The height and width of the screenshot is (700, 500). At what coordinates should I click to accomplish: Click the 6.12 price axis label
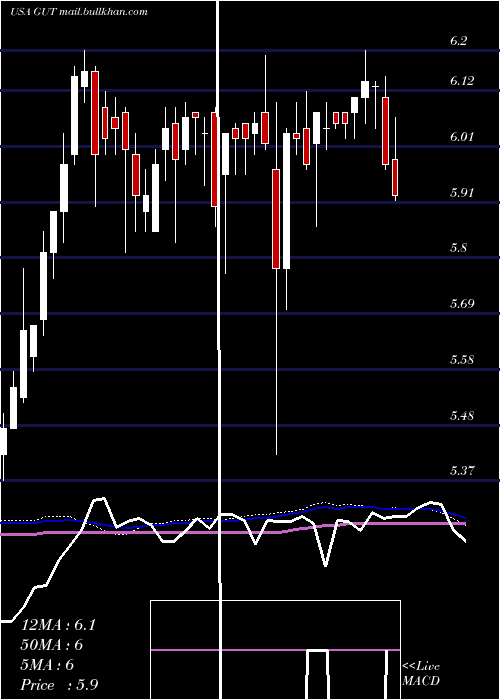coord(462,81)
